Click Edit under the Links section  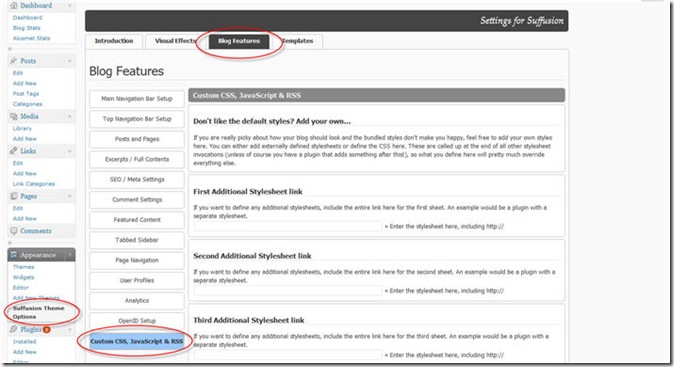18,163
